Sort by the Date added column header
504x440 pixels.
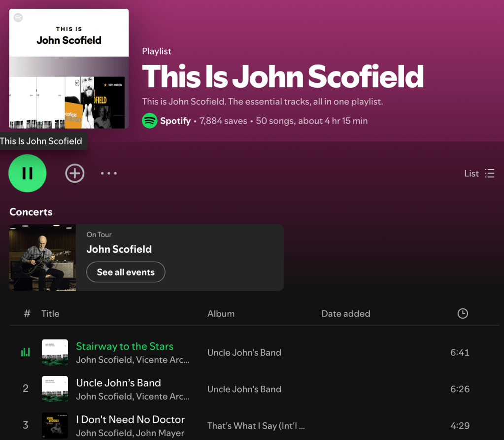point(346,314)
